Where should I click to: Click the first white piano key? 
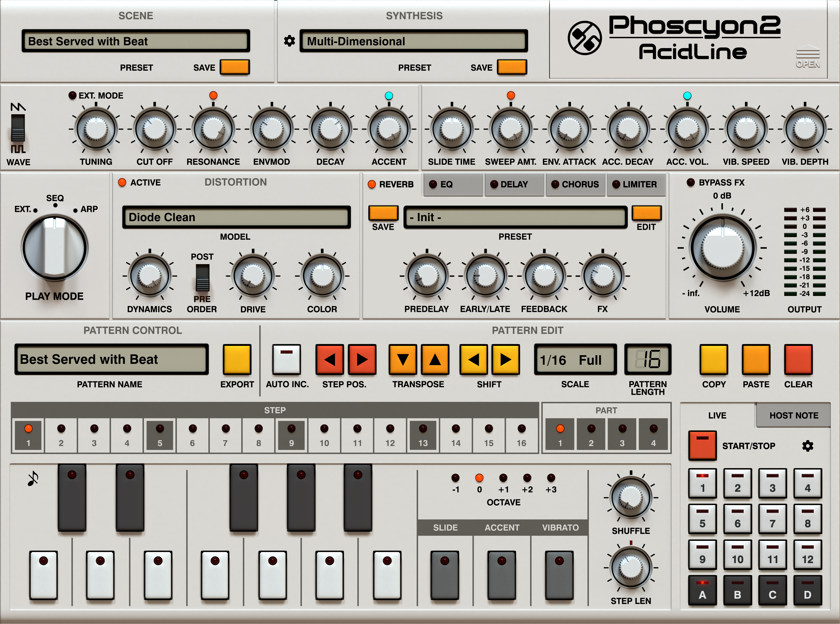pyautogui.click(x=44, y=575)
